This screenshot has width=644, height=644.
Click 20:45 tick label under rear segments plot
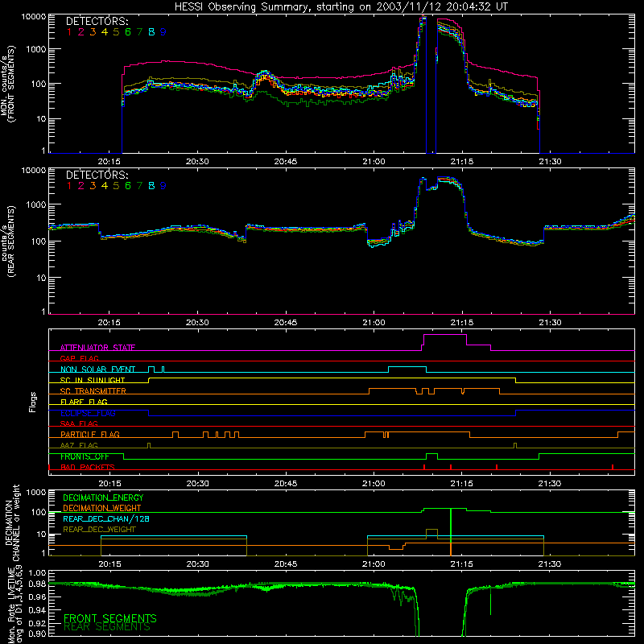[286, 323]
